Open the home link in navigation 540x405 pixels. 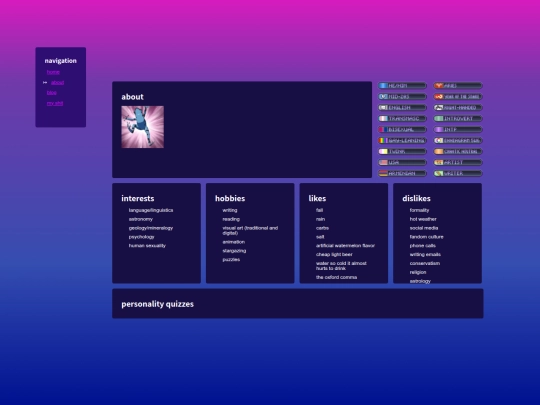coord(53,72)
